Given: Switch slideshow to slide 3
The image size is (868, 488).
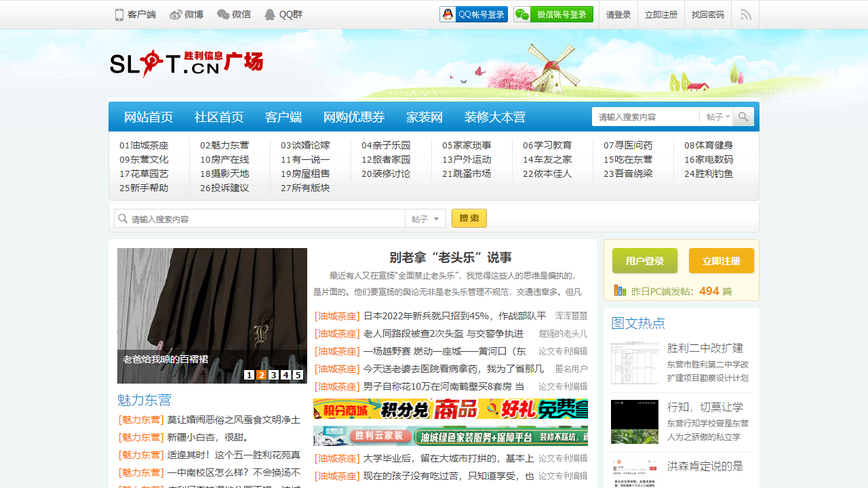Looking at the screenshot, I should point(273,375).
